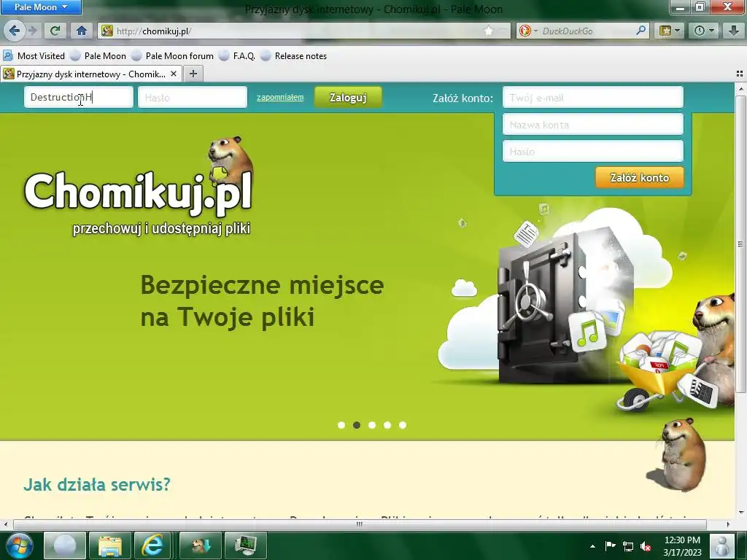Go forward with the browser forward arrow
This screenshot has width=747, height=560.
coord(32,31)
